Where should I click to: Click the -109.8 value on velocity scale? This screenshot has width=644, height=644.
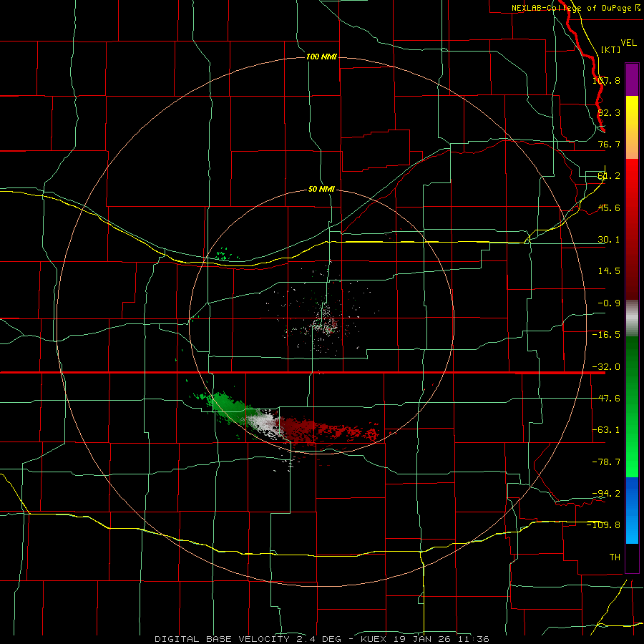[604, 525]
